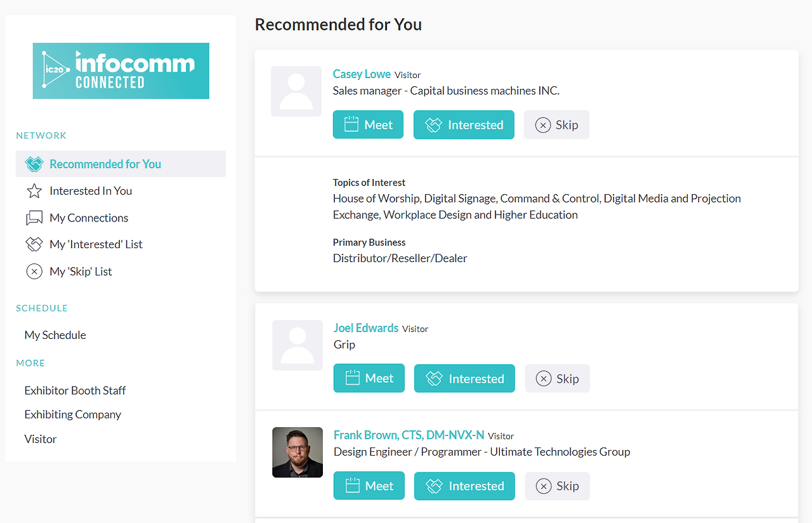Go to Exhibiting Company section

(72, 414)
